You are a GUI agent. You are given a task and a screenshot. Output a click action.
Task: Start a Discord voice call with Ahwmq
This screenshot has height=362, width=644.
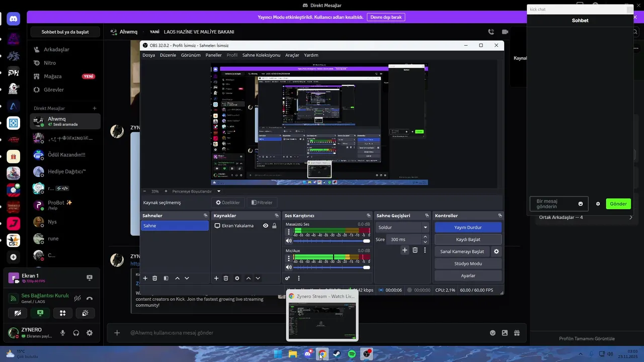(x=491, y=32)
